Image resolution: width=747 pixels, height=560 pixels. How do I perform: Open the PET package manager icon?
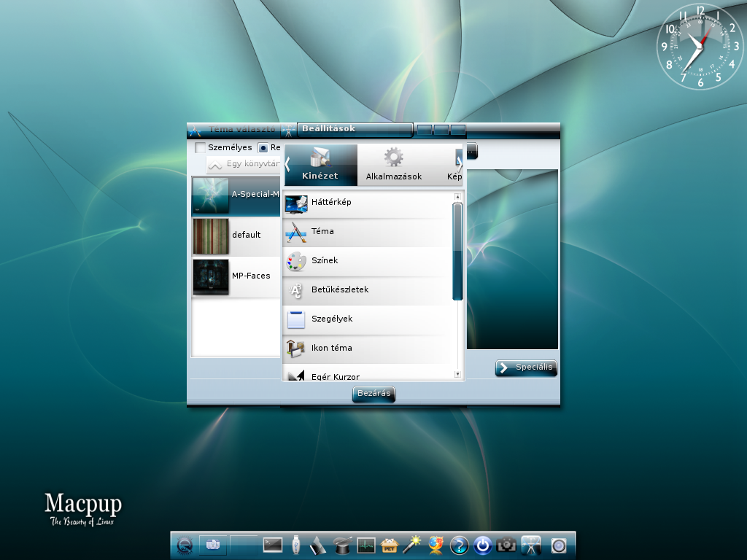click(x=390, y=545)
